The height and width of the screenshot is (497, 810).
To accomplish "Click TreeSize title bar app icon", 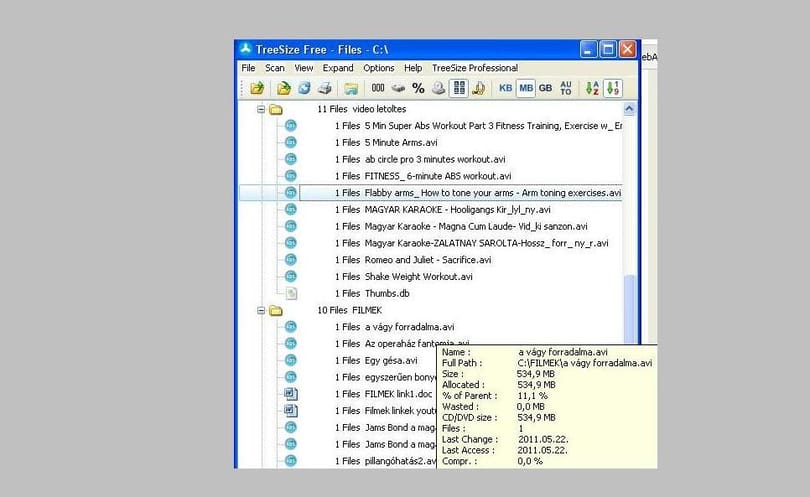I will (x=246, y=49).
